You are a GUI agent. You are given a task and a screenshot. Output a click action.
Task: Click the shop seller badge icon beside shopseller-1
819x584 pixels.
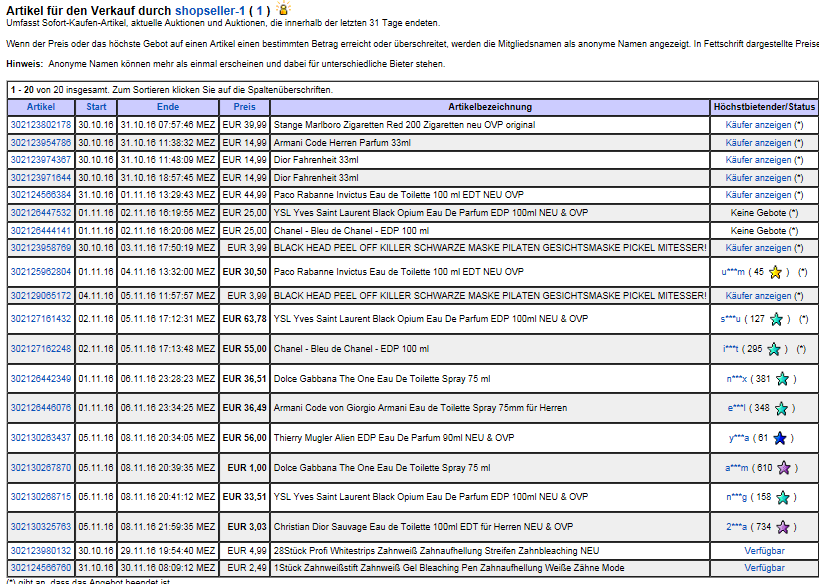click(283, 8)
